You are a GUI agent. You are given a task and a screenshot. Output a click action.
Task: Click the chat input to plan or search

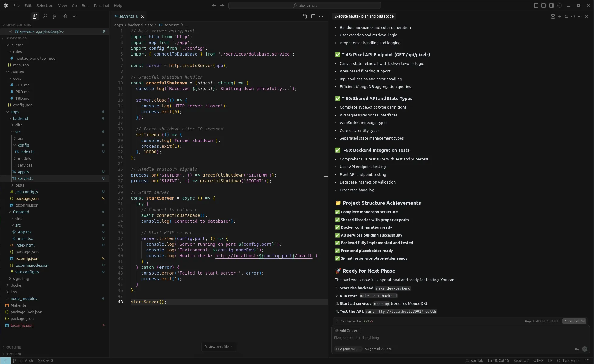[395, 338]
